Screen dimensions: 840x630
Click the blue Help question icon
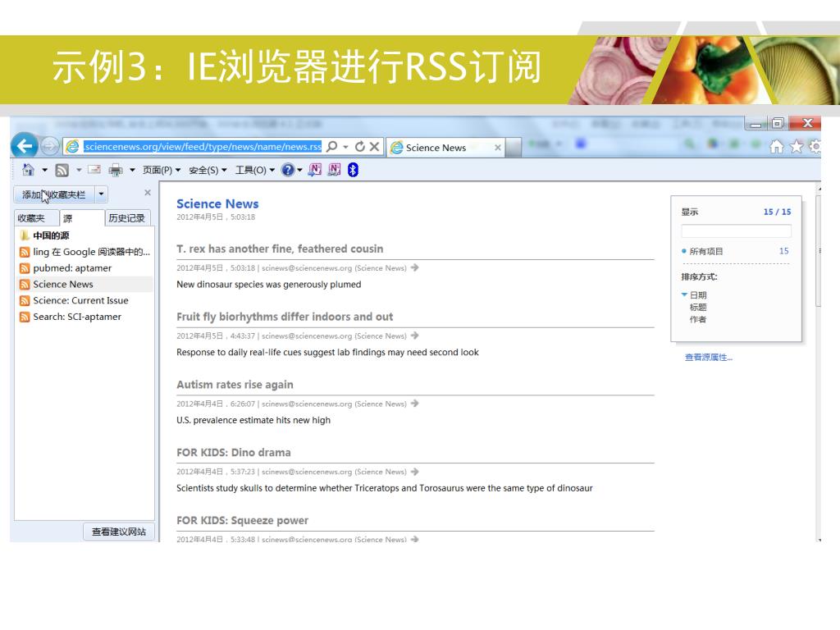click(x=288, y=170)
